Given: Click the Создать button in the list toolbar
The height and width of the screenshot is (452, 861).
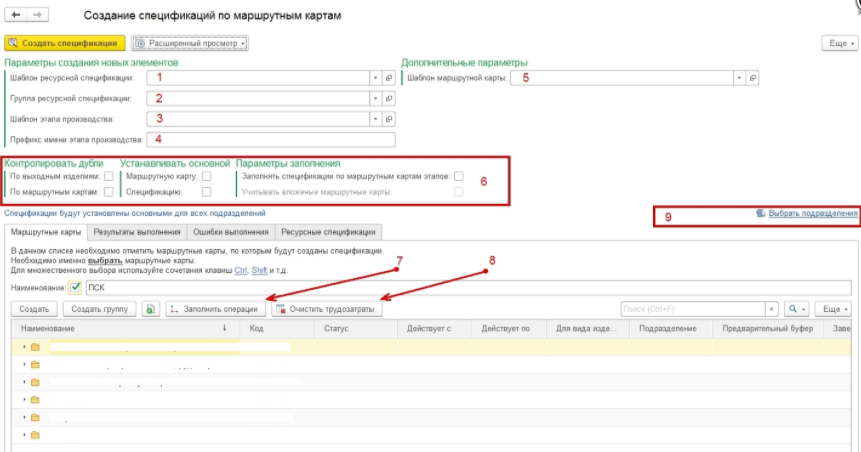Looking at the screenshot, I should (34, 309).
